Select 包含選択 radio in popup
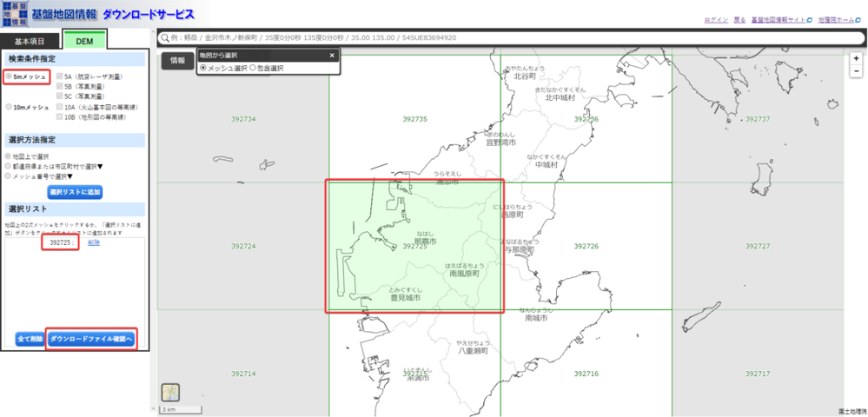 [x=253, y=68]
